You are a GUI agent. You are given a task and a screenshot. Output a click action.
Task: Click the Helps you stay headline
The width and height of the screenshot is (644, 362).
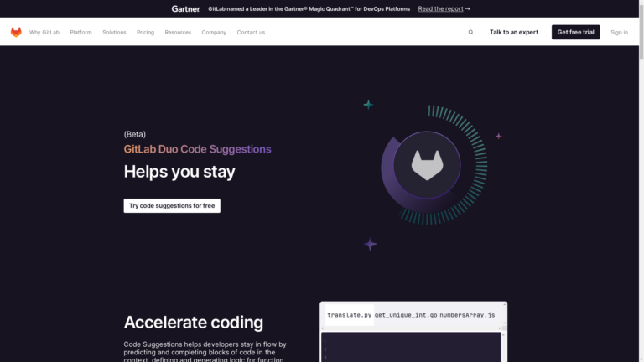point(179,172)
